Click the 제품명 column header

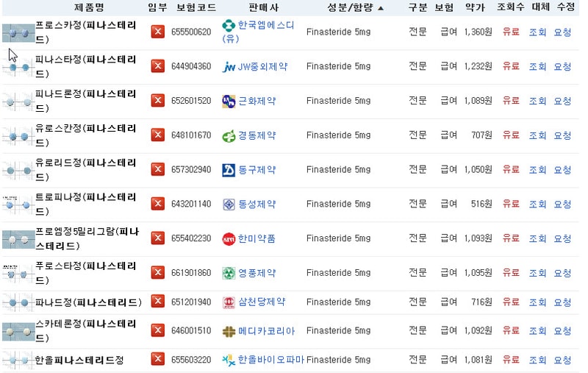pos(89,7)
